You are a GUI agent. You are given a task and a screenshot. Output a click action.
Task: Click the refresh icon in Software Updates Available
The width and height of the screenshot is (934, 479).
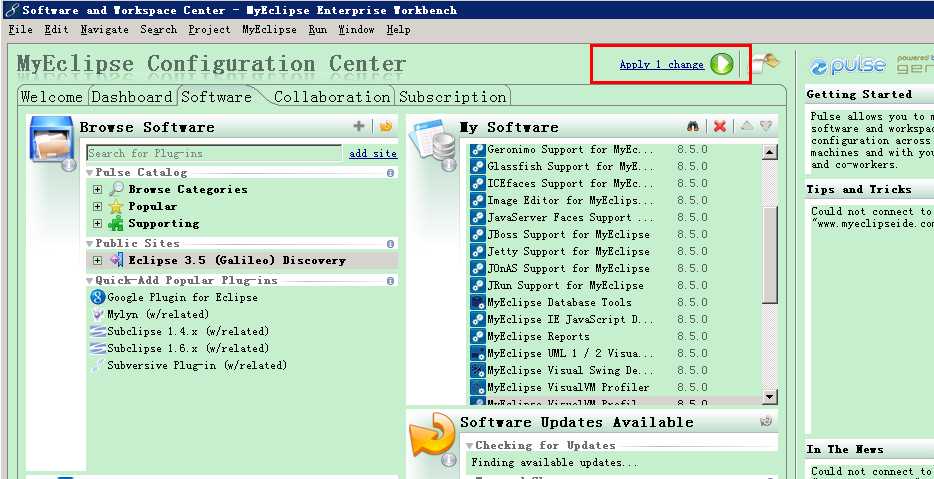pyautogui.click(x=766, y=421)
